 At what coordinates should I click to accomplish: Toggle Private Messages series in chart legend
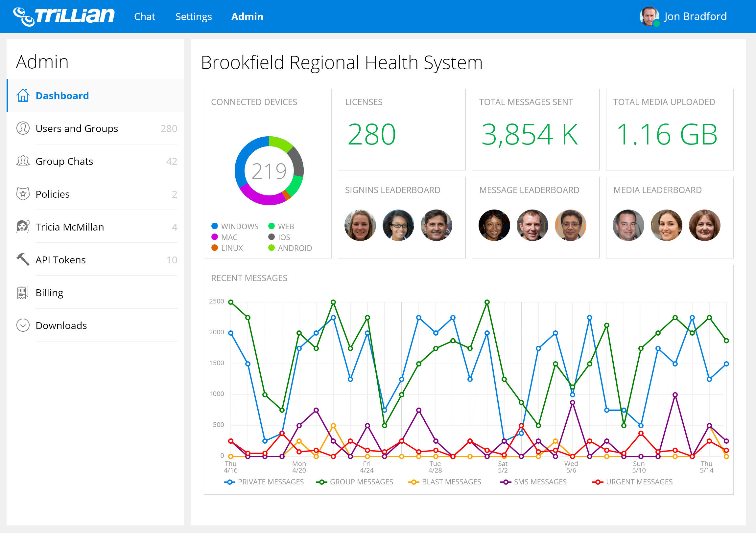(x=264, y=482)
